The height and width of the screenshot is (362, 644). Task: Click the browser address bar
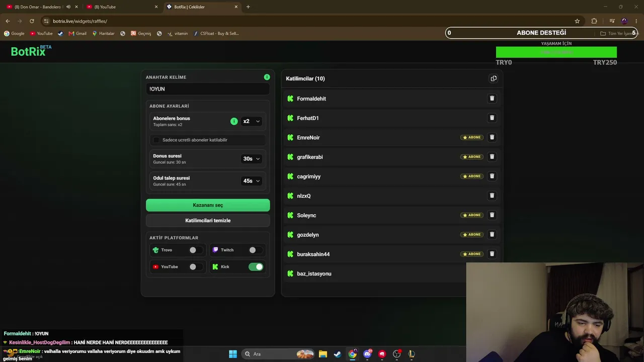point(307,21)
